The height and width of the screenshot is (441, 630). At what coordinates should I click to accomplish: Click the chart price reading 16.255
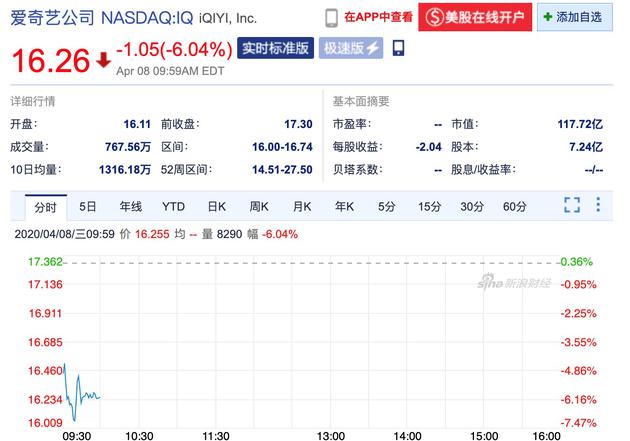152,234
